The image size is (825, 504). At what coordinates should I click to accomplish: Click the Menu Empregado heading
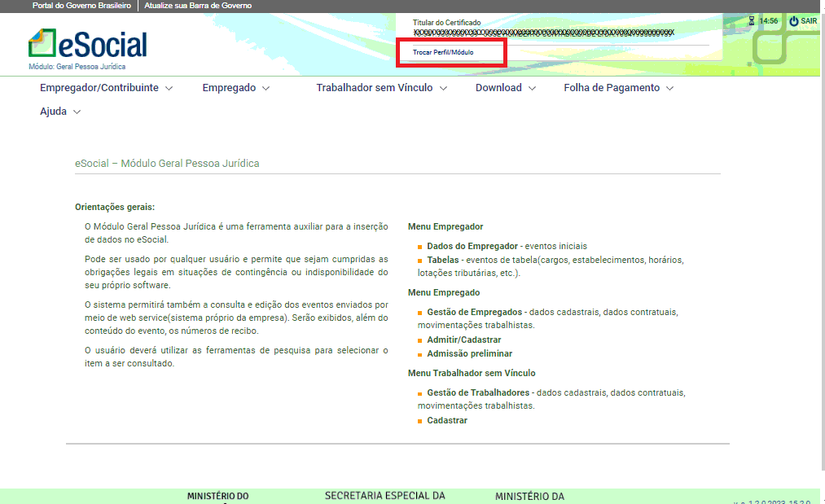tap(444, 292)
